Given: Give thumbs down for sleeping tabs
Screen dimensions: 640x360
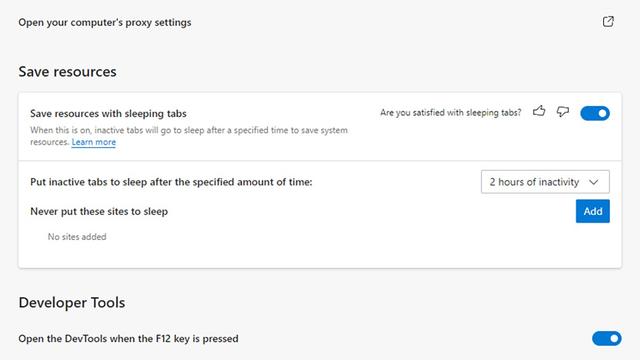Looking at the screenshot, I should pos(563,111).
